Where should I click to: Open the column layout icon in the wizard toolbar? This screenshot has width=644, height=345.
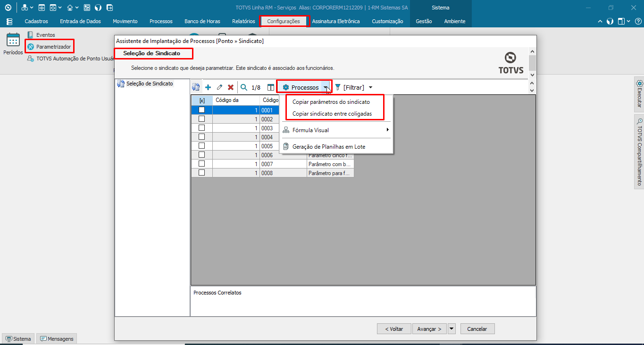point(271,87)
